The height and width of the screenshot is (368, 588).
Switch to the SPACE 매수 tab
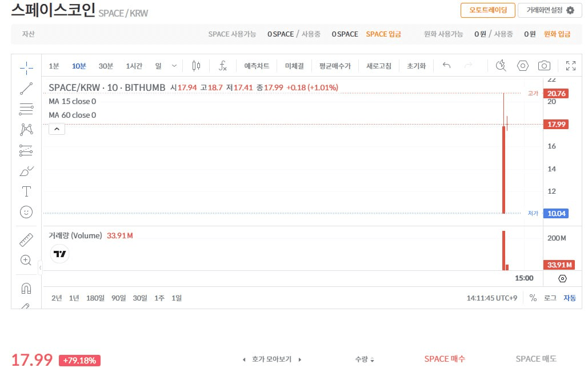click(445, 359)
